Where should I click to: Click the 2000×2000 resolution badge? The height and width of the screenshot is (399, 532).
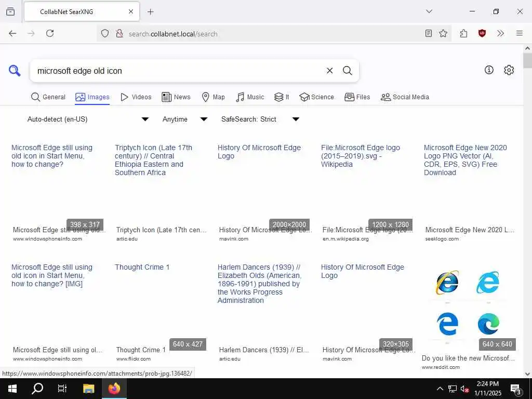point(289,224)
